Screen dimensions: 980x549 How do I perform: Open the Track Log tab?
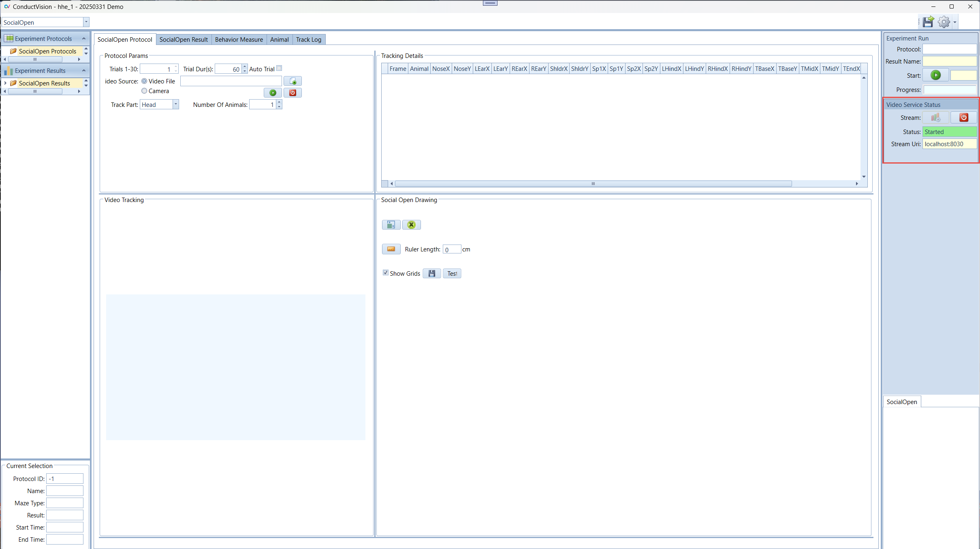coord(308,39)
